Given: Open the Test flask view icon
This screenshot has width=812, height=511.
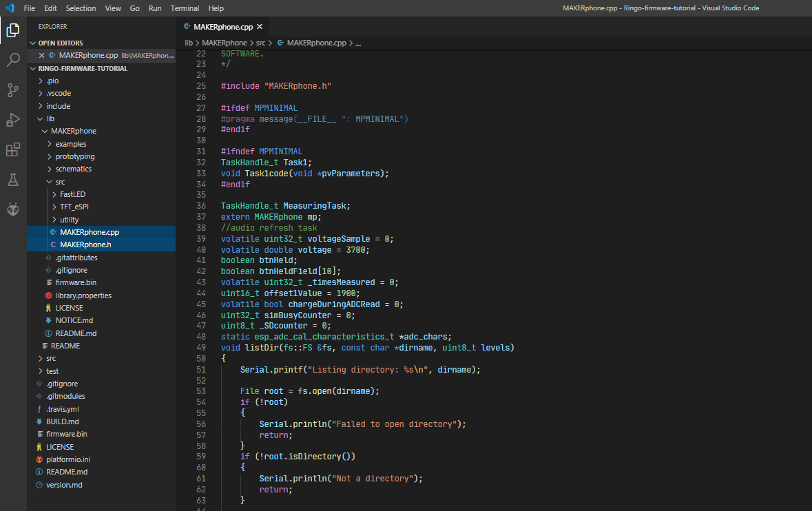Looking at the screenshot, I should pos(13,180).
